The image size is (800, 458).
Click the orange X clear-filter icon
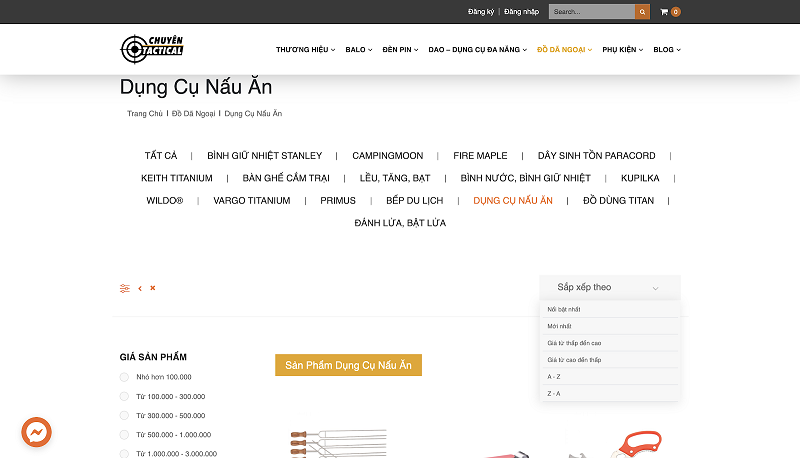153,288
